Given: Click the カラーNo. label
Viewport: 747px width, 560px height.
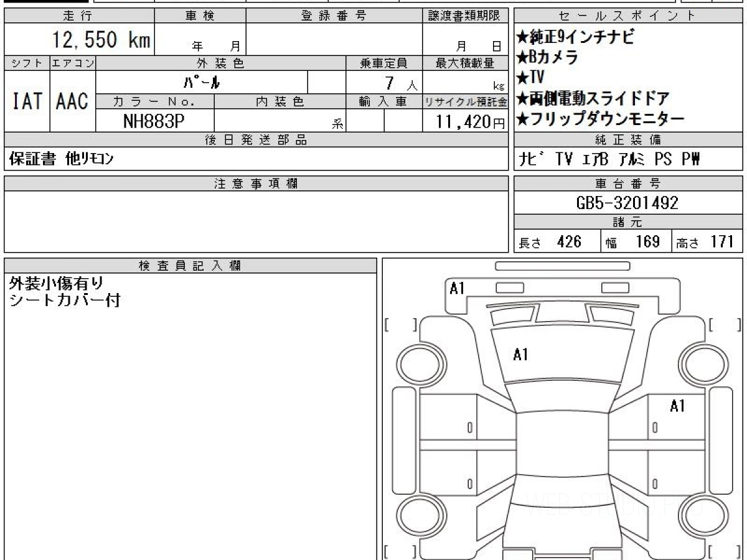Looking at the screenshot, I should 155,101.
